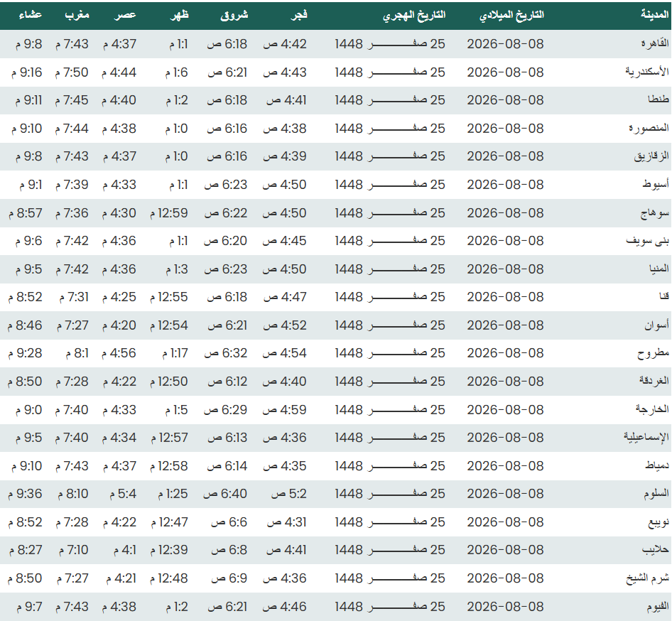
Task: Click the Fajr time 4:50 for أسيوط
Action: 285,185
